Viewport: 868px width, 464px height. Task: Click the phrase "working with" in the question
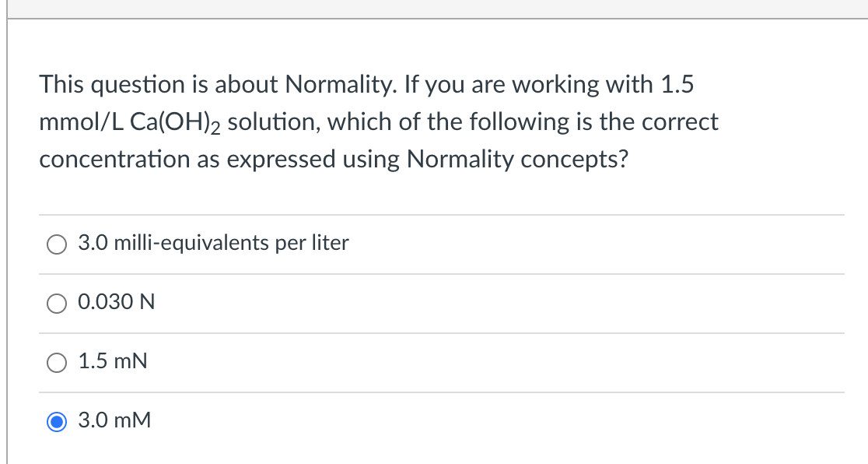tap(581, 84)
